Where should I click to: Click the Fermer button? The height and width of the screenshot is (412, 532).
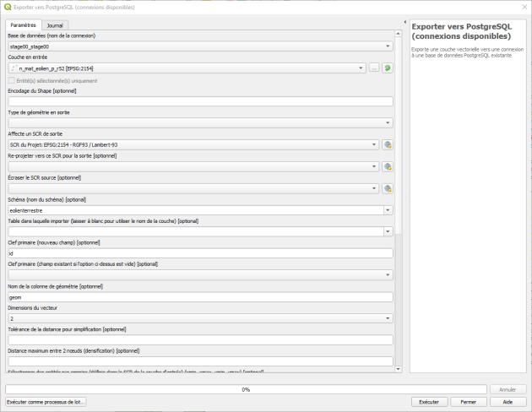(469, 402)
